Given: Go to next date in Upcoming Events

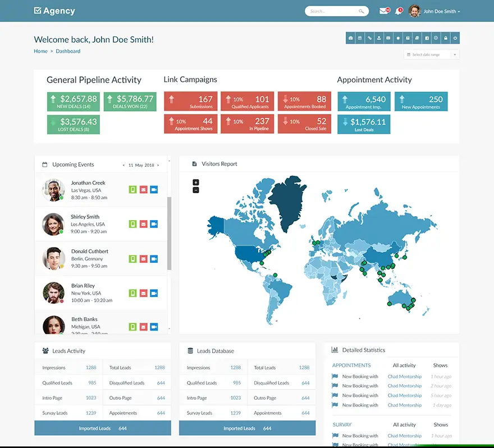Looking at the screenshot, I should pyautogui.click(x=158, y=166).
